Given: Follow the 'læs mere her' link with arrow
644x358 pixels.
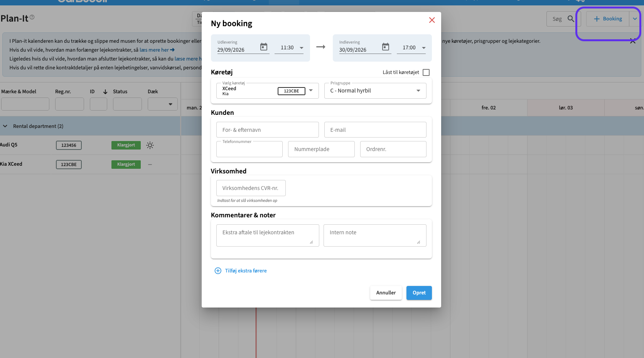Looking at the screenshot, I should (157, 50).
